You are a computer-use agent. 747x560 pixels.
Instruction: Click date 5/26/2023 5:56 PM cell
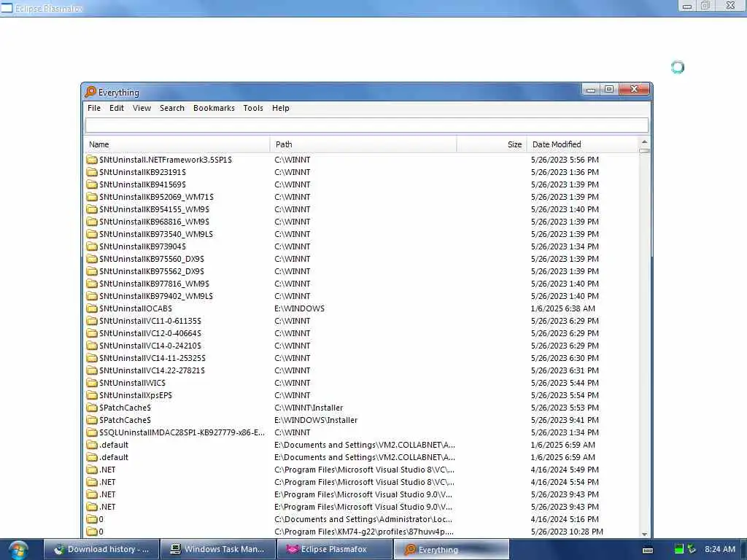(565, 160)
